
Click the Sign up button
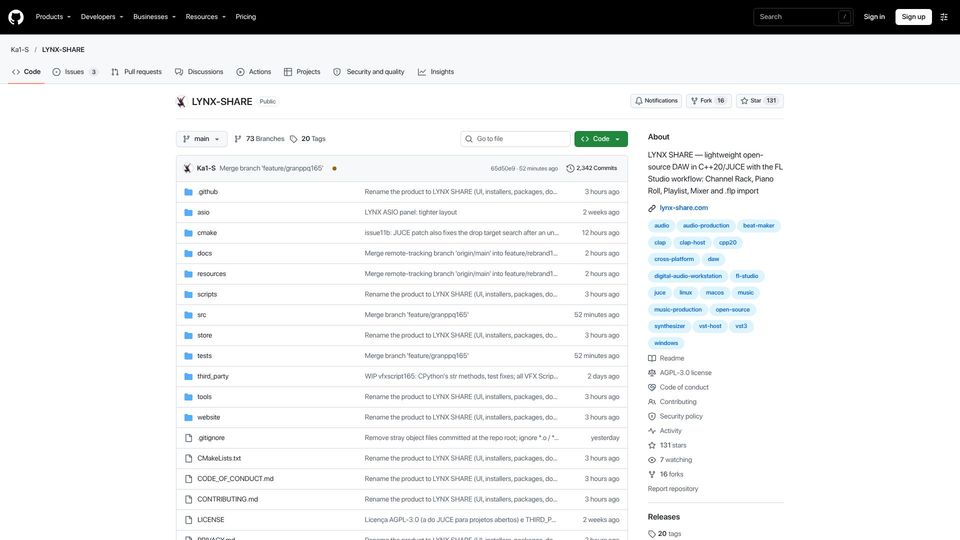[x=913, y=17]
